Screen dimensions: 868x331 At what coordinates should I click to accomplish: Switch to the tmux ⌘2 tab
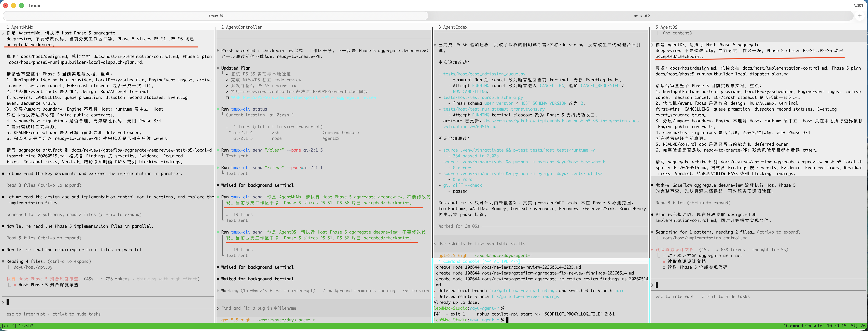point(641,16)
